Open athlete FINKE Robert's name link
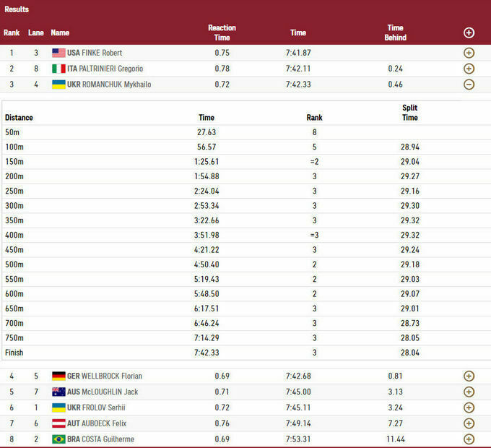This screenshot has height=448, width=491. [102, 53]
